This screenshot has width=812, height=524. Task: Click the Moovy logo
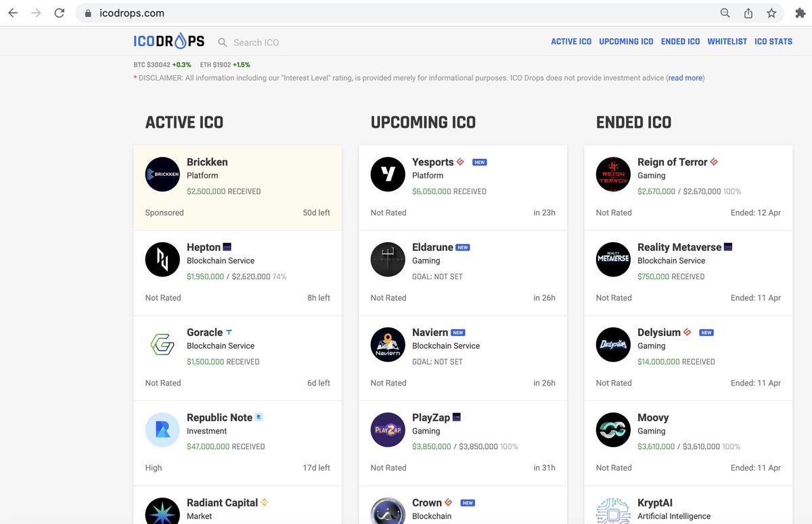tap(613, 430)
